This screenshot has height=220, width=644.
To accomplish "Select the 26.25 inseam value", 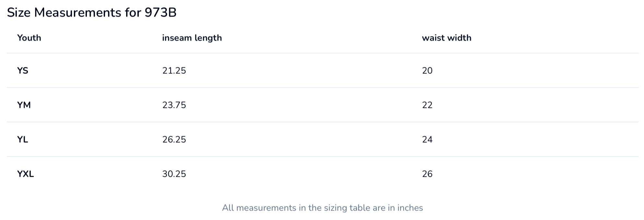I will 174,139.
